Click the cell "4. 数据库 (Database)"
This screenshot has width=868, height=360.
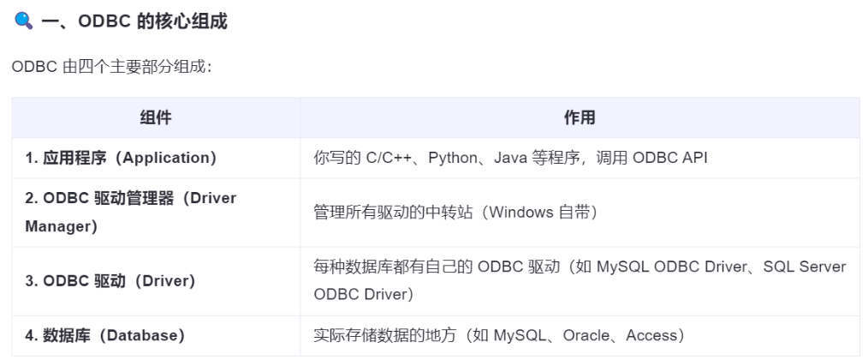click(156, 336)
